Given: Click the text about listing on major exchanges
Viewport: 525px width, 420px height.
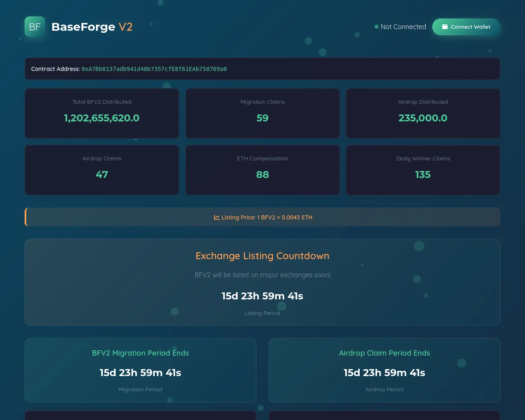Looking at the screenshot, I should [262, 275].
